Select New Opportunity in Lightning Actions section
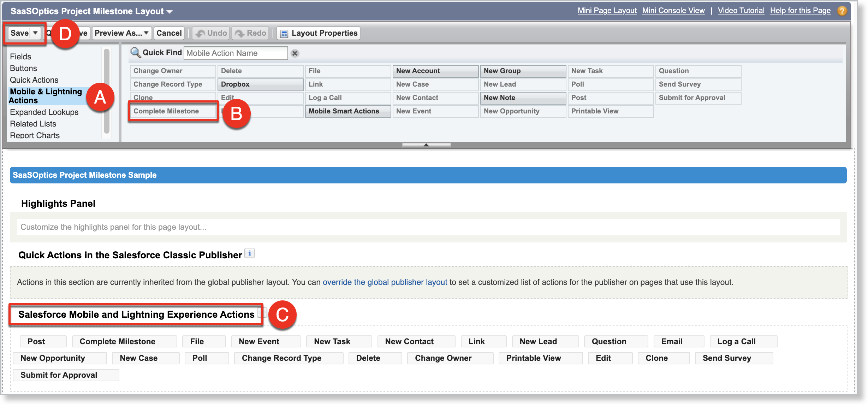This screenshot has height=405, width=868. click(60, 358)
